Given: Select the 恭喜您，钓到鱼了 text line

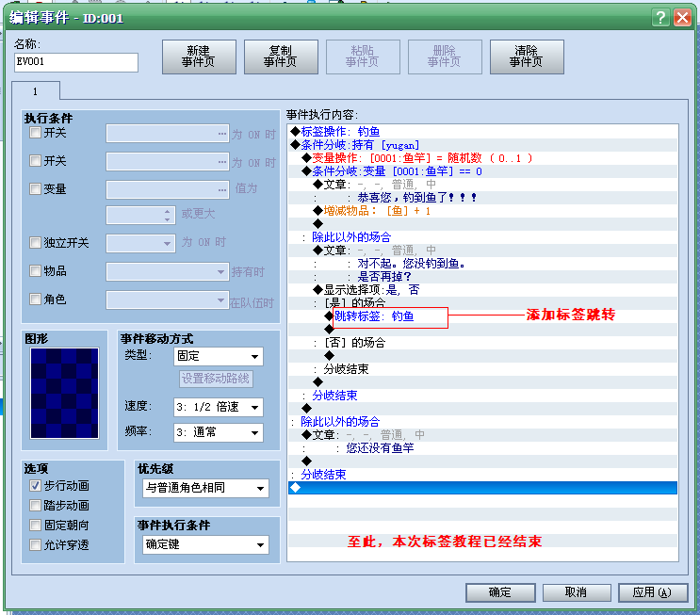Looking at the screenshot, I should (x=482, y=197).
